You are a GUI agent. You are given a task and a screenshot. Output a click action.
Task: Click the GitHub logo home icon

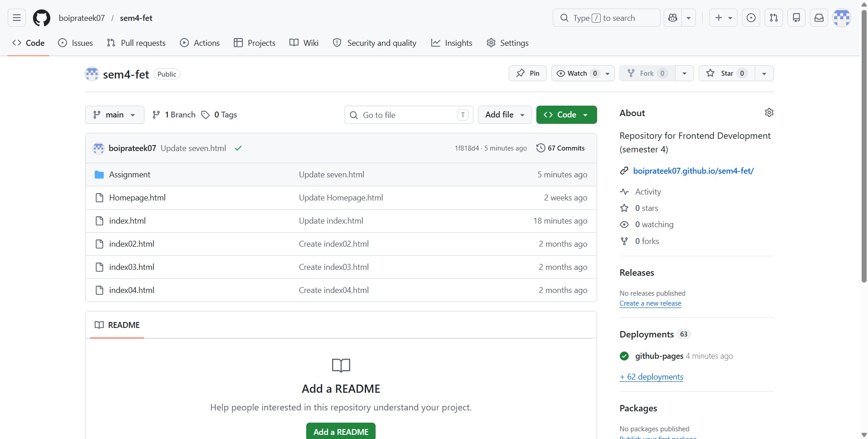coord(42,18)
